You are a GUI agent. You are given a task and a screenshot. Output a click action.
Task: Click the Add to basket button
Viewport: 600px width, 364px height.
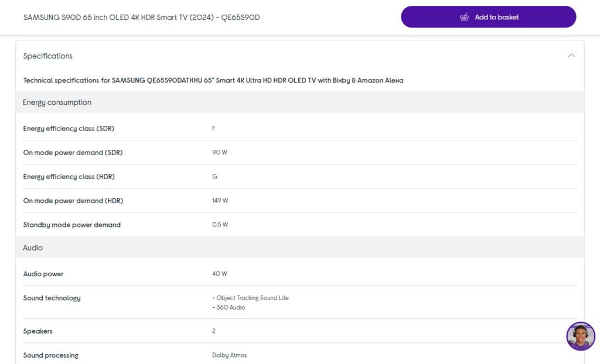489,17
